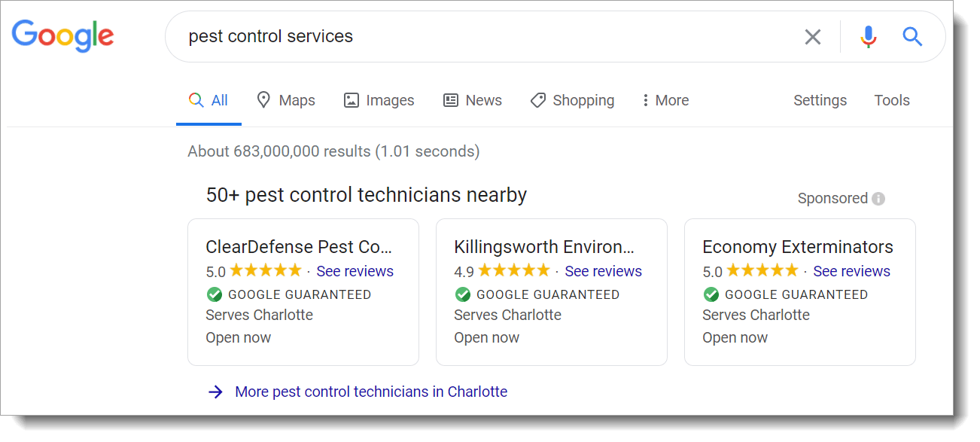Click the Google logo
This screenshot has height=442, width=980.
pyautogui.click(x=62, y=36)
